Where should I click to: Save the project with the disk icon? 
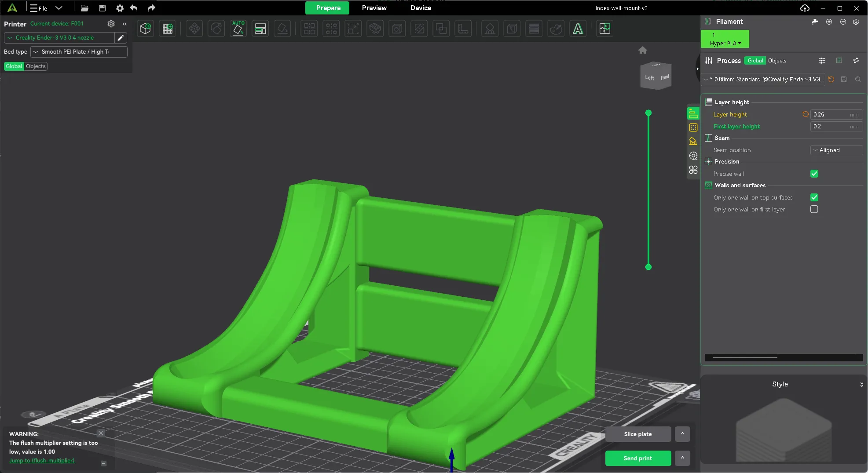[x=102, y=8]
